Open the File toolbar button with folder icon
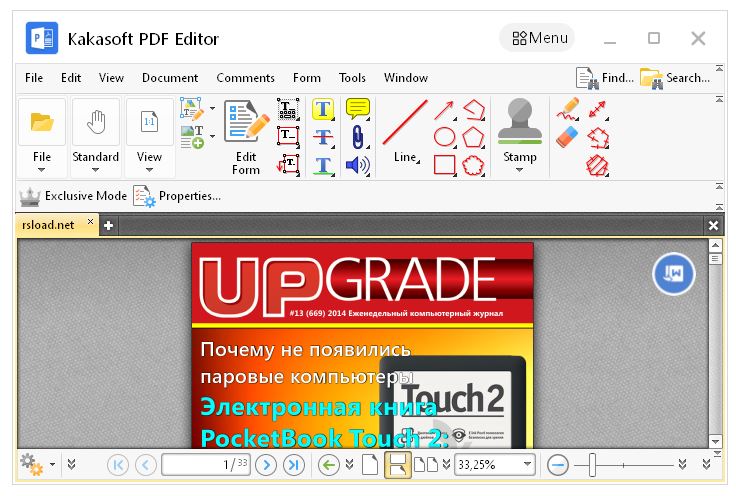736x496 pixels. [42, 137]
